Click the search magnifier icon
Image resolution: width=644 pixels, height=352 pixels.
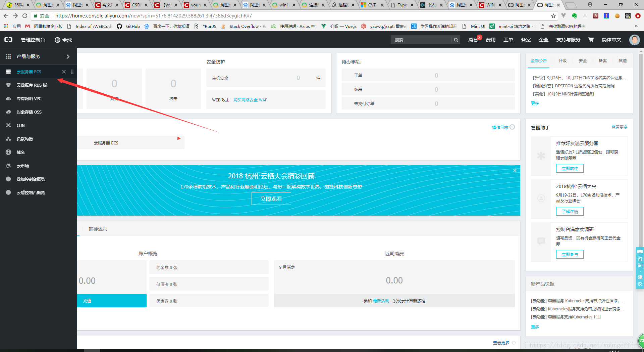(x=456, y=40)
